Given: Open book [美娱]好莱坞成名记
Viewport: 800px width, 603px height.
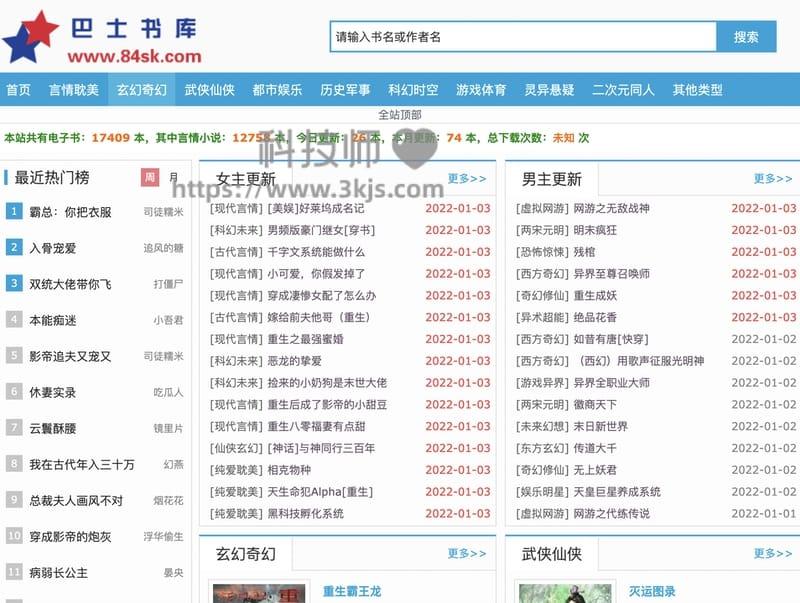Looking at the screenshot, I should pyautogui.click(x=316, y=208).
